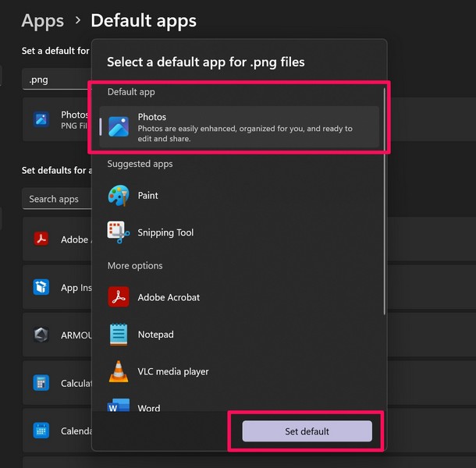The height and width of the screenshot is (468, 476).
Task: Click the dialog's vertical scrollbar
Action: tap(384, 203)
